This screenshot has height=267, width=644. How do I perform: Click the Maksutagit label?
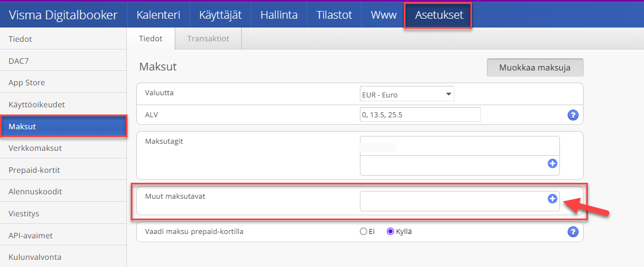click(164, 141)
